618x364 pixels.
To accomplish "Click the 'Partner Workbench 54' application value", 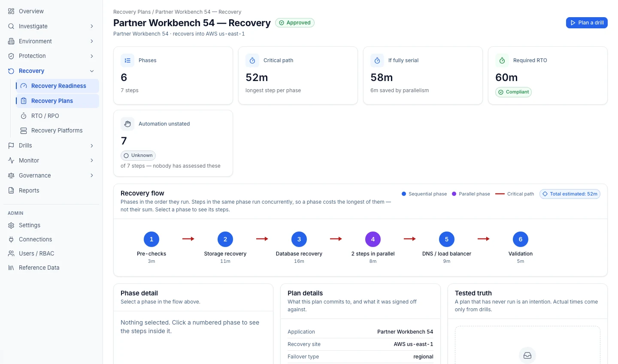I will point(405,332).
